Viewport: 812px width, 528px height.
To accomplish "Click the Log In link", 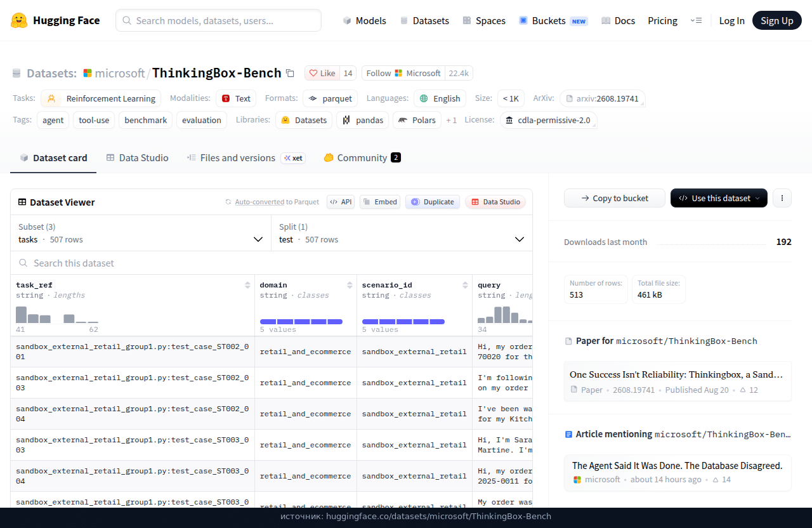I will [x=731, y=20].
